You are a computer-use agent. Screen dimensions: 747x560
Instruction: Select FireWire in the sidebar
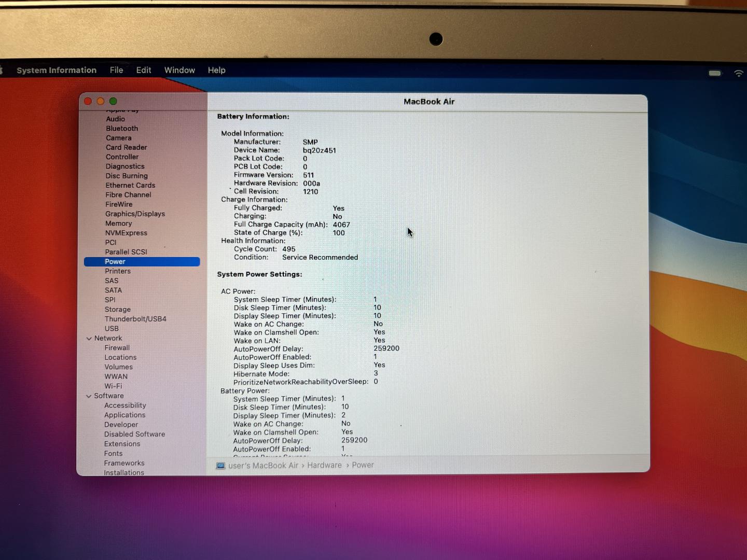coord(119,204)
